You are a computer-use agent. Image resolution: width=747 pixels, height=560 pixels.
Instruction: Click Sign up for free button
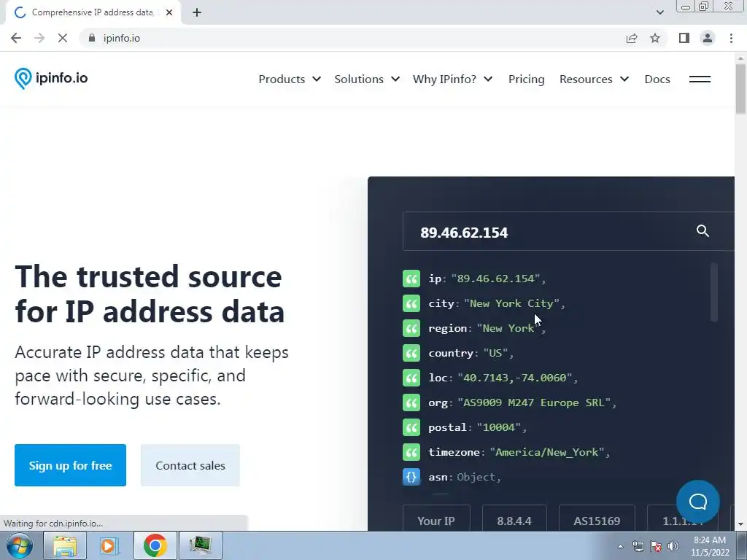click(x=71, y=465)
